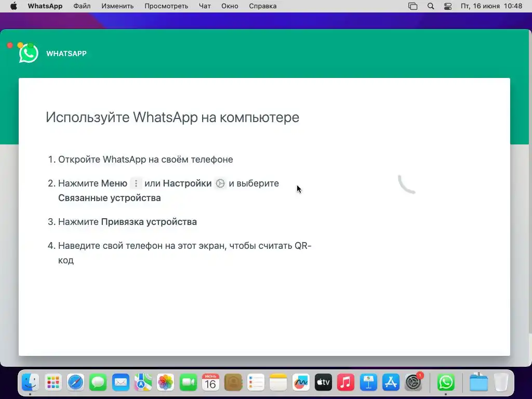Open Control Center in menu bar
The image size is (532, 399).
point(448,6)
